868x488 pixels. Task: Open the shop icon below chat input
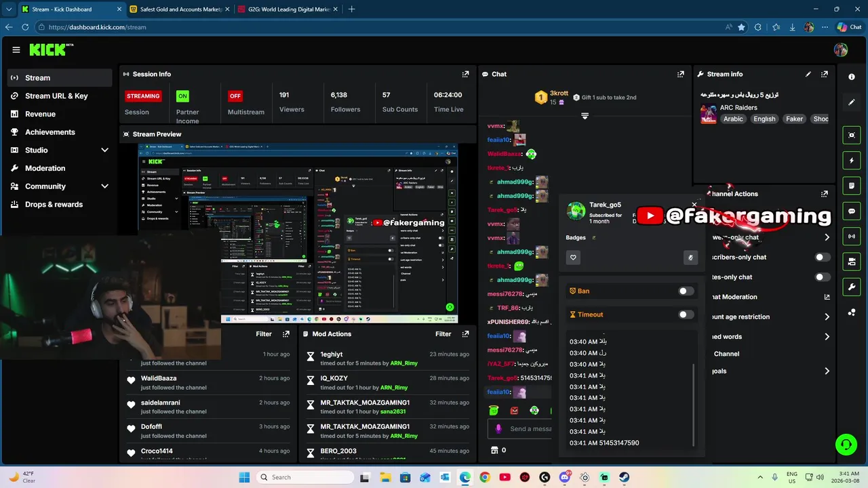pos(494,450)
